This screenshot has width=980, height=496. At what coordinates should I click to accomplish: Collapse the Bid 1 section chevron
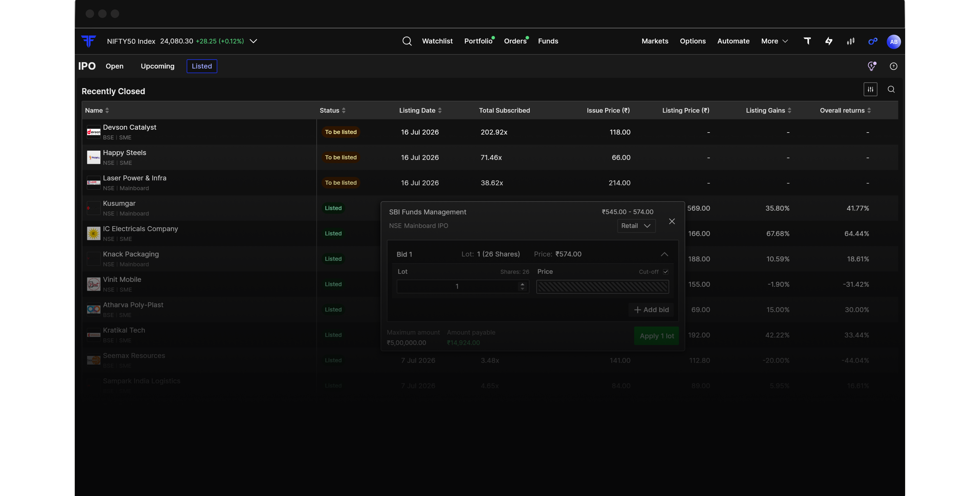pyautogui.click(x=664, y=254)
